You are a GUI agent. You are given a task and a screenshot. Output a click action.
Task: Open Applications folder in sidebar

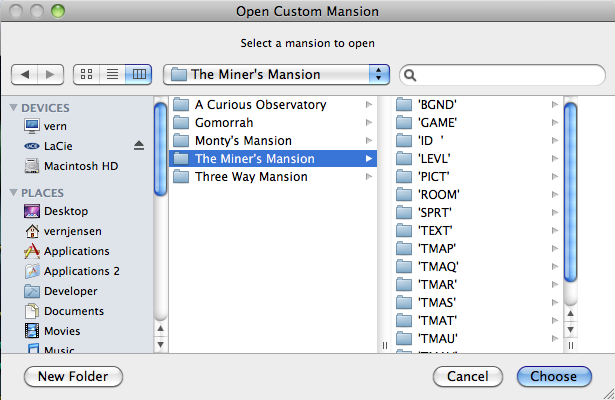pos(77,251)
